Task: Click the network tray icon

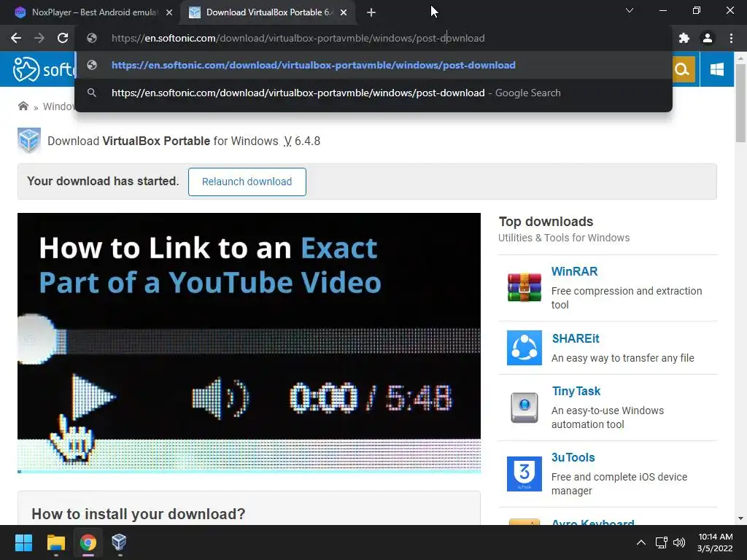Action: [x=661, y=542]
